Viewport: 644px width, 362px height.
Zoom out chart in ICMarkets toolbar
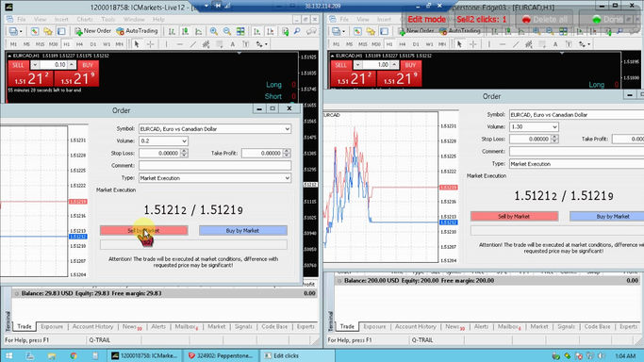point(226,31)
